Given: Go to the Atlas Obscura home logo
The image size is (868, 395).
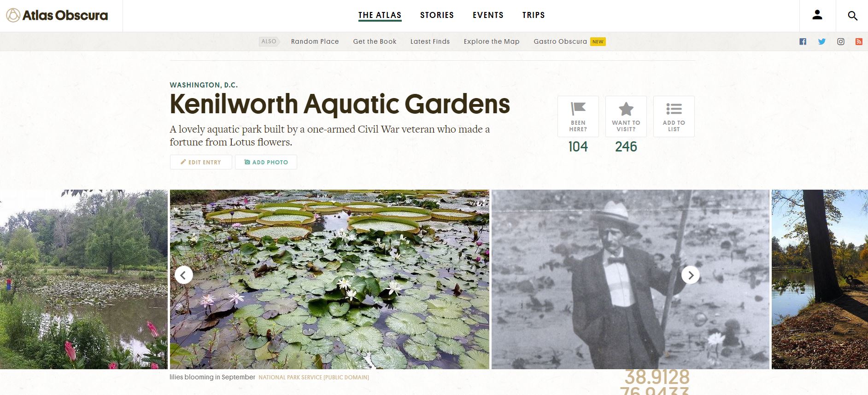Looking at the screenshot, I should [57, 15].
